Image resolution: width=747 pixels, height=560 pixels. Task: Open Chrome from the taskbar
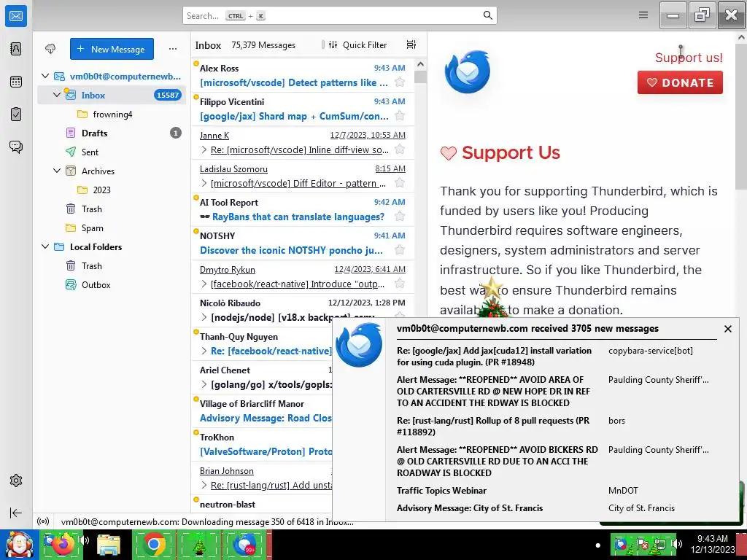[x=154, y=545]
